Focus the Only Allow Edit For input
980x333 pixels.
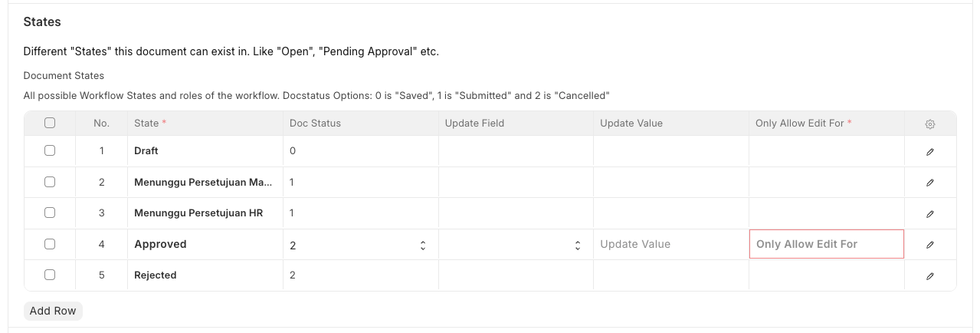(826, 245)
